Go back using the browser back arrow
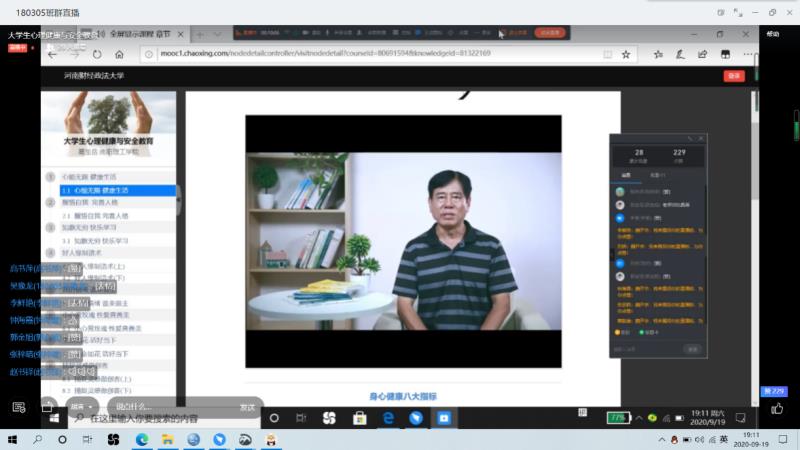 point(53,54)
